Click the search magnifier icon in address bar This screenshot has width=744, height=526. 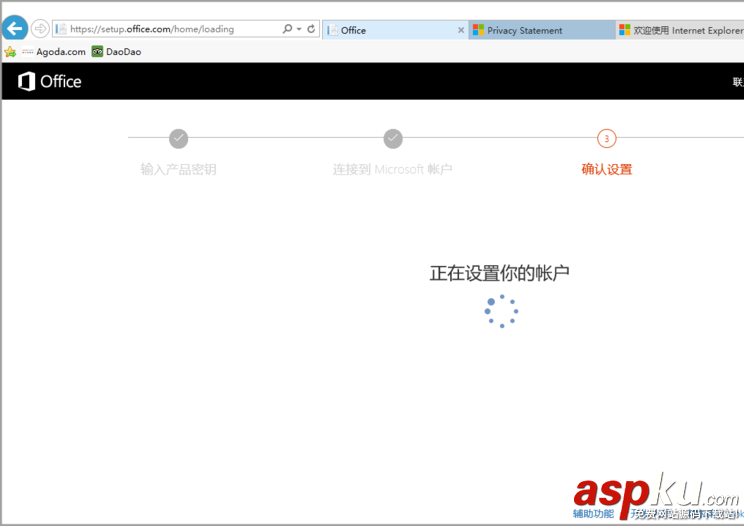[x=287, y=28]
